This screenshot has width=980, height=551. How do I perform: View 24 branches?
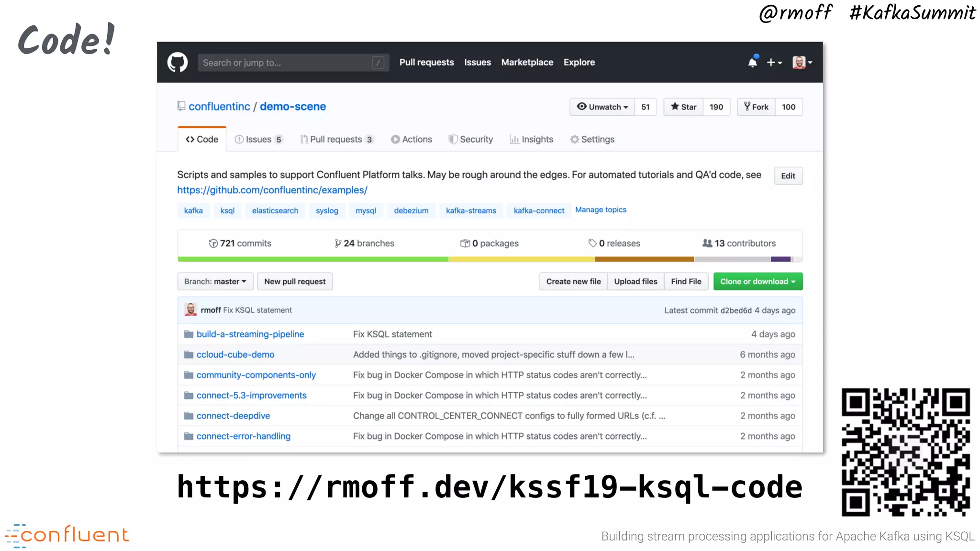point(365,243)
